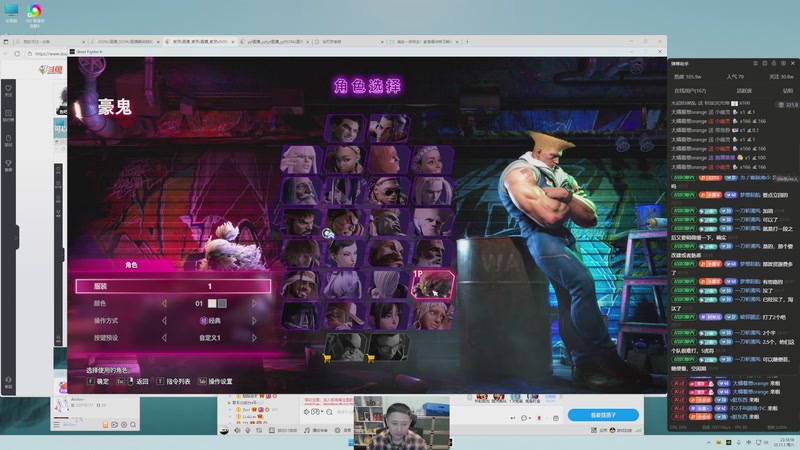The height and width of the screenshot is (450, 800).
Task: Click left arrow on 操作方式 row
Action: tap(164, 320)
